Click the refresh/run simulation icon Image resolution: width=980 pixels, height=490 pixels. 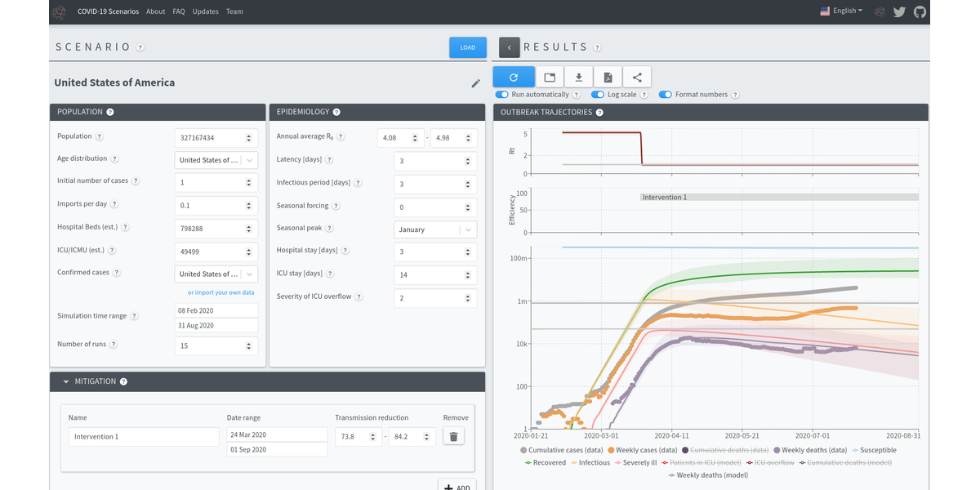coord(514,78)
